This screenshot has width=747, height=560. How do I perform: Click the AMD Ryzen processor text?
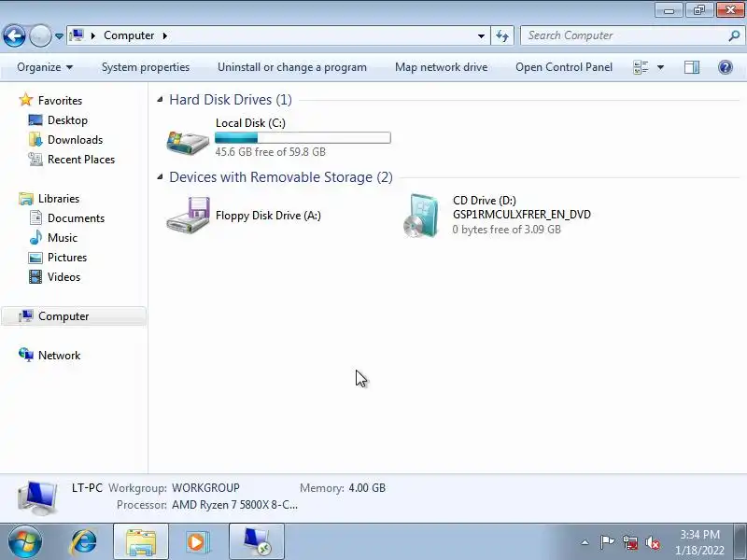tap(235, 505)
